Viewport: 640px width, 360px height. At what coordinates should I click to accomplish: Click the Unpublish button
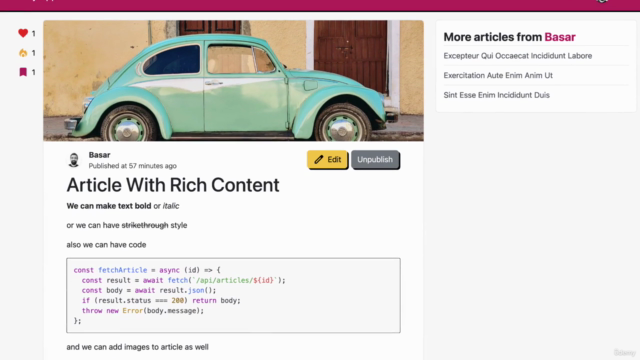pos(375,160)
